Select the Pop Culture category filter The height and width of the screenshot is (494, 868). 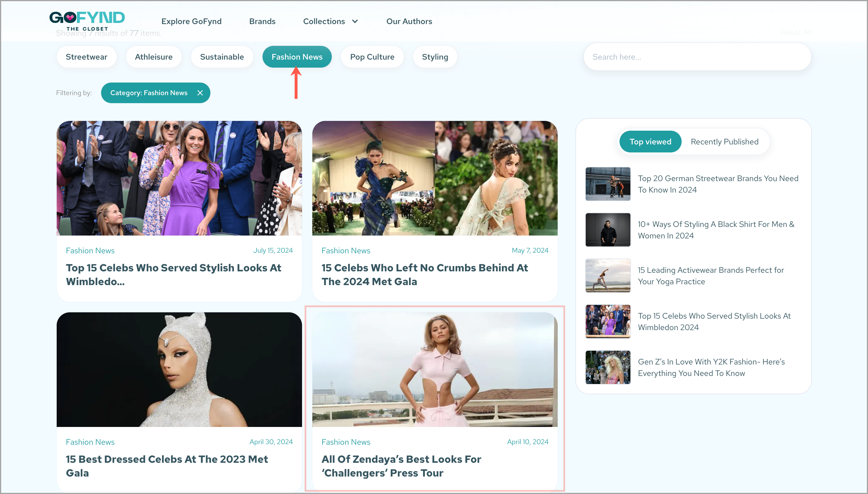pyautogui.click(x=372, y=57)
